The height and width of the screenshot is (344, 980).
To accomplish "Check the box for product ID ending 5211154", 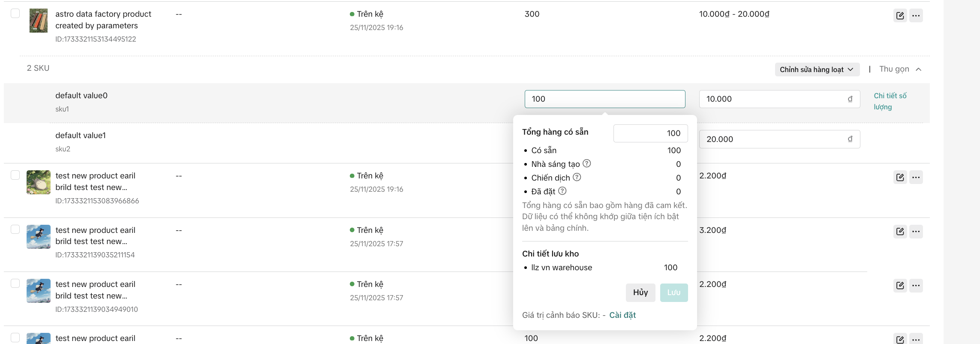I will 15,229.
